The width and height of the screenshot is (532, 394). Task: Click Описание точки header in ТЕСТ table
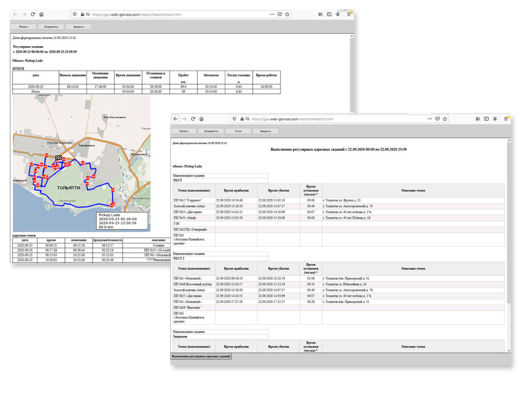(x=413, y=191)
